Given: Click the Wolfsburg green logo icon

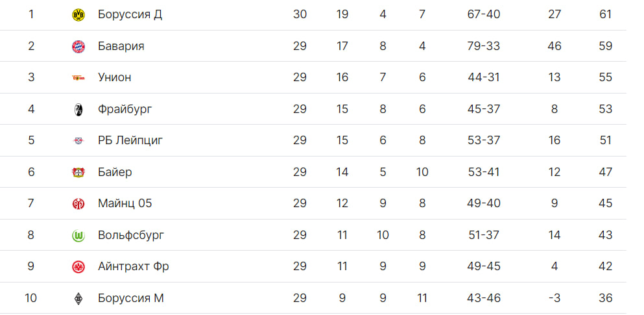Looking at the screenshot, I should pyautogui.click(x=78, y=235).
